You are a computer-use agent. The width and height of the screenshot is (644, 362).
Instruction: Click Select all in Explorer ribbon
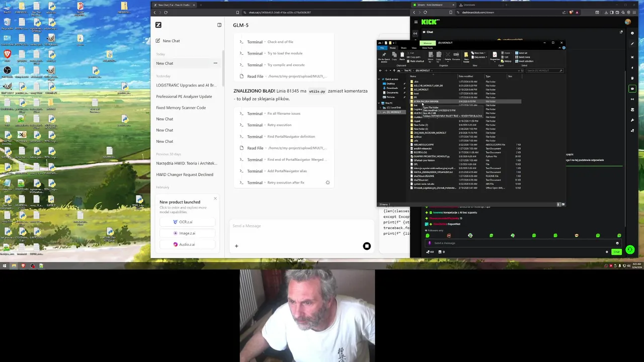click(x=521, y=53)
